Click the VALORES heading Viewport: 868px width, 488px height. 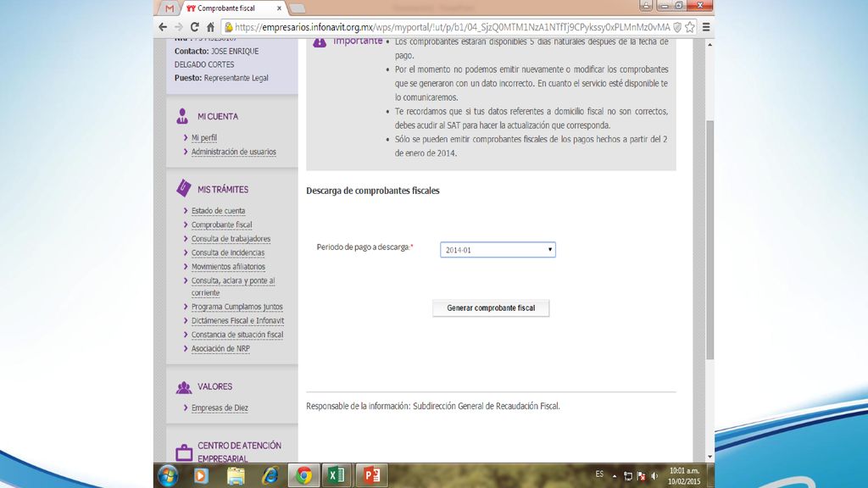click(x=214, y=386)
